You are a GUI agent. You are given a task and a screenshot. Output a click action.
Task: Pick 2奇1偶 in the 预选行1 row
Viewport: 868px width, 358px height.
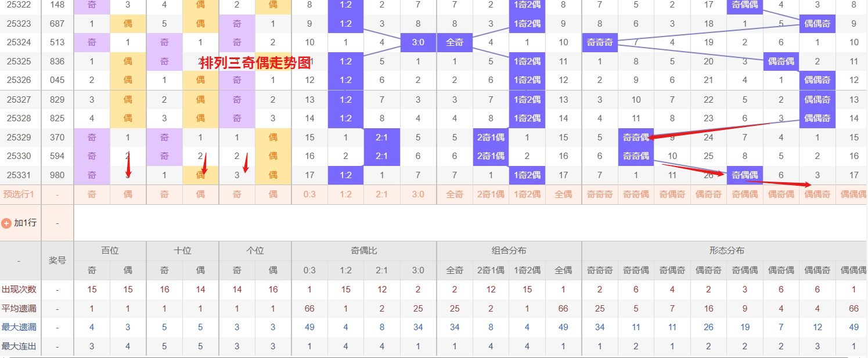(491, 194)
